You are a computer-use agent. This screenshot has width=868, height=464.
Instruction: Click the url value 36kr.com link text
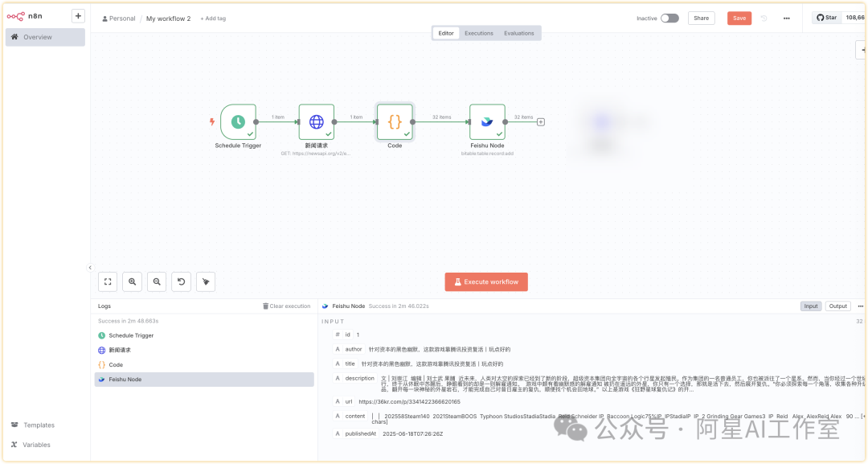point(409,402)
